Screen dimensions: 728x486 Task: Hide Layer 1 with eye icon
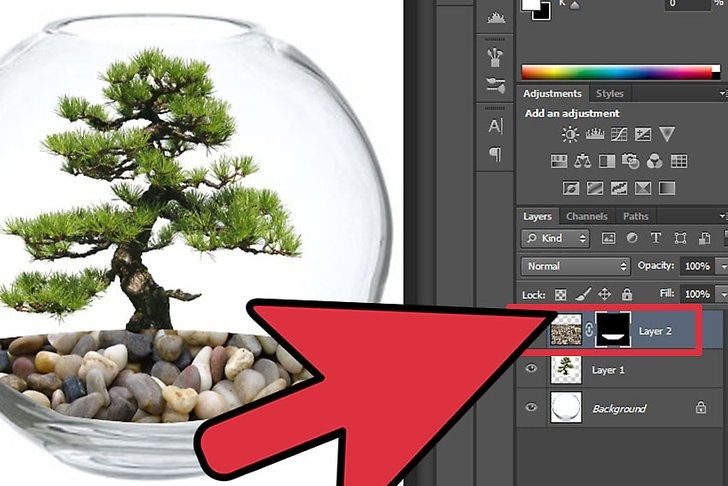point(531,369)
